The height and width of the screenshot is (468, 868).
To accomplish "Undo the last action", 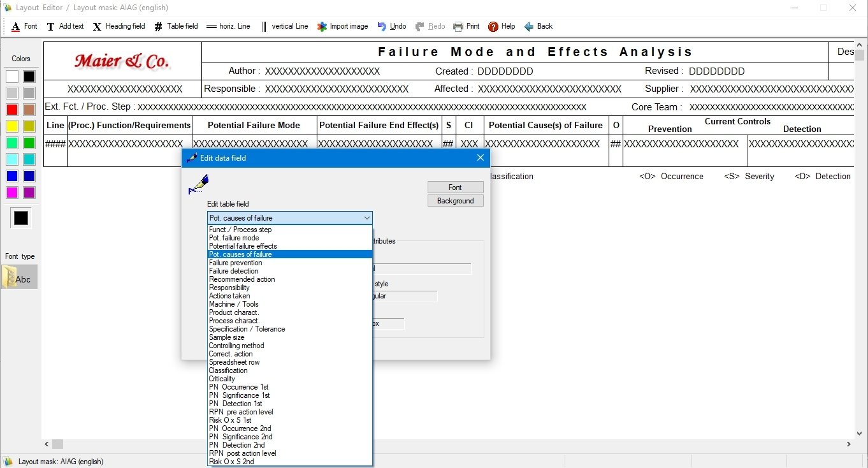I will point(391,26).
